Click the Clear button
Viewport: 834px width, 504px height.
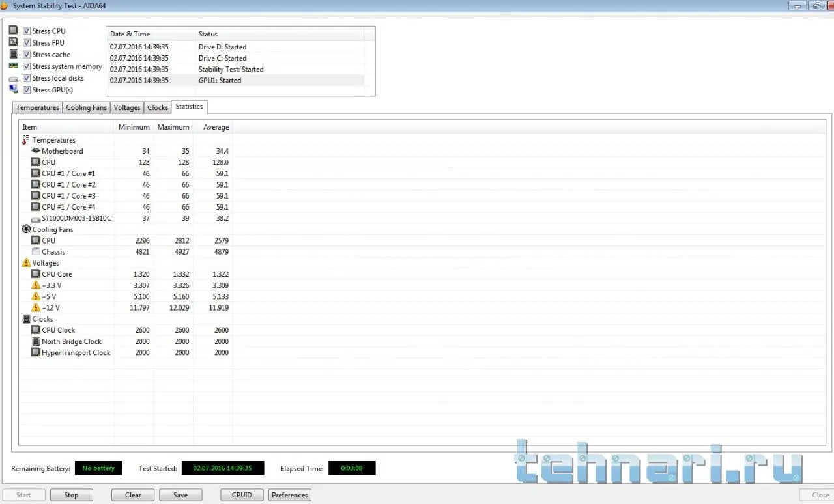click(133, 495)
